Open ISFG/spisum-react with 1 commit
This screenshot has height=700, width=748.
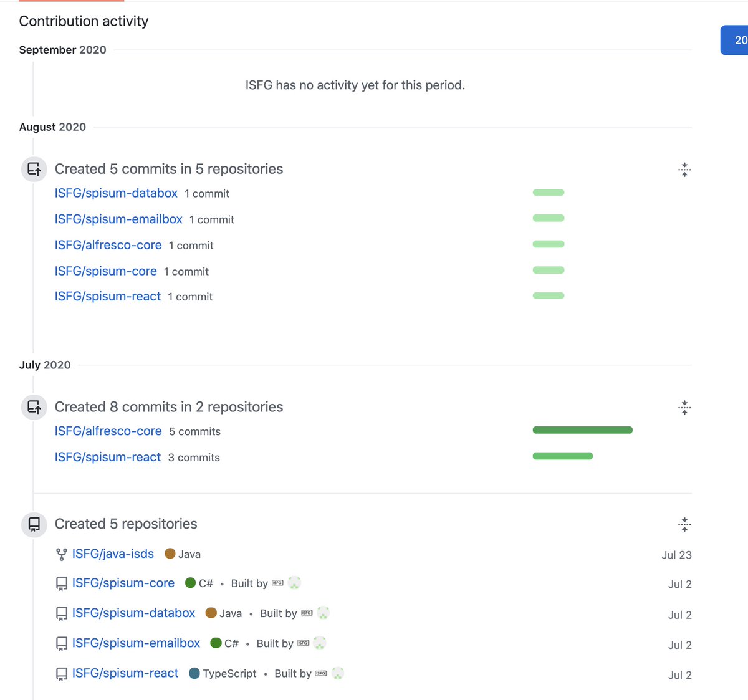(x=108, y=297)
